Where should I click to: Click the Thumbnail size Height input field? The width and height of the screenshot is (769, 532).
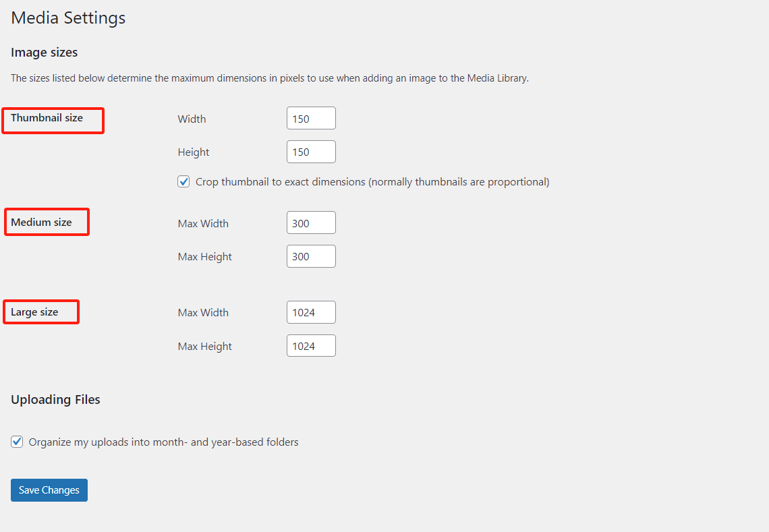point(311,152)
